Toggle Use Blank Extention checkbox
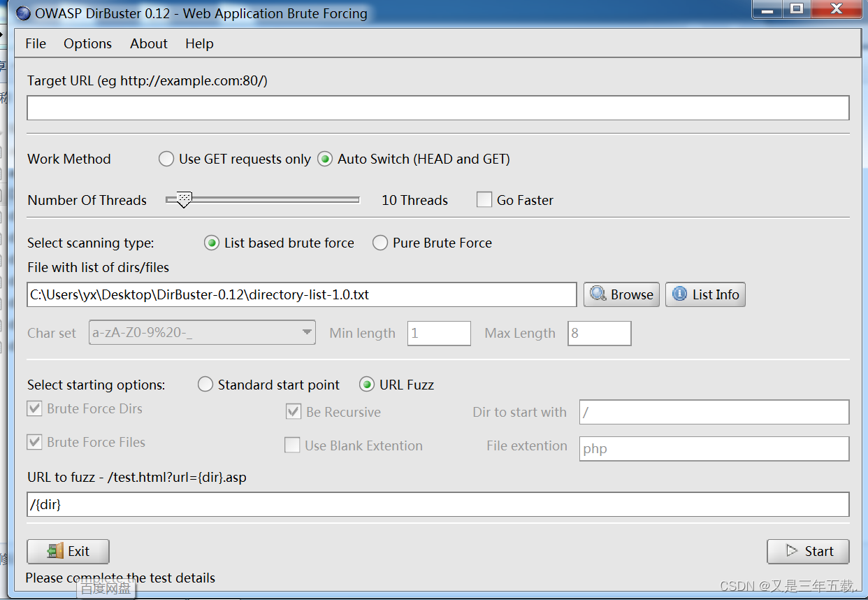 pos(292,445)
